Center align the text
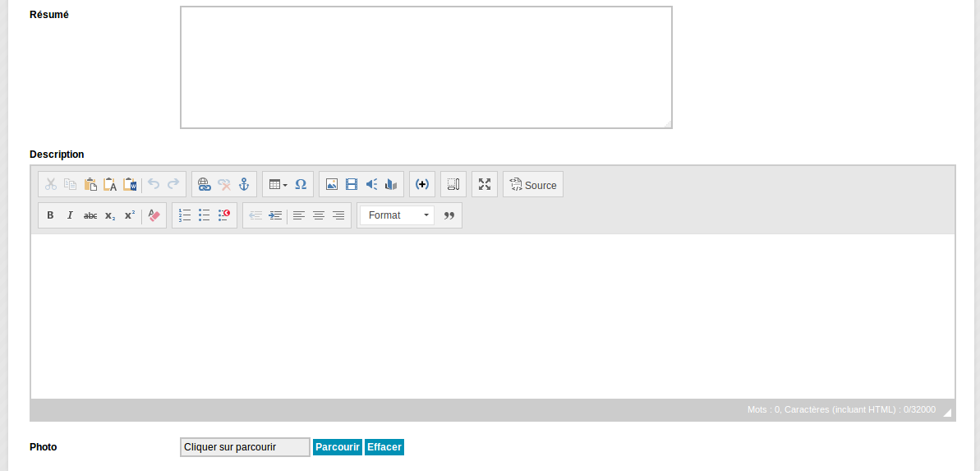The width and height of the screenshot is (980, 471). point(319,215)
